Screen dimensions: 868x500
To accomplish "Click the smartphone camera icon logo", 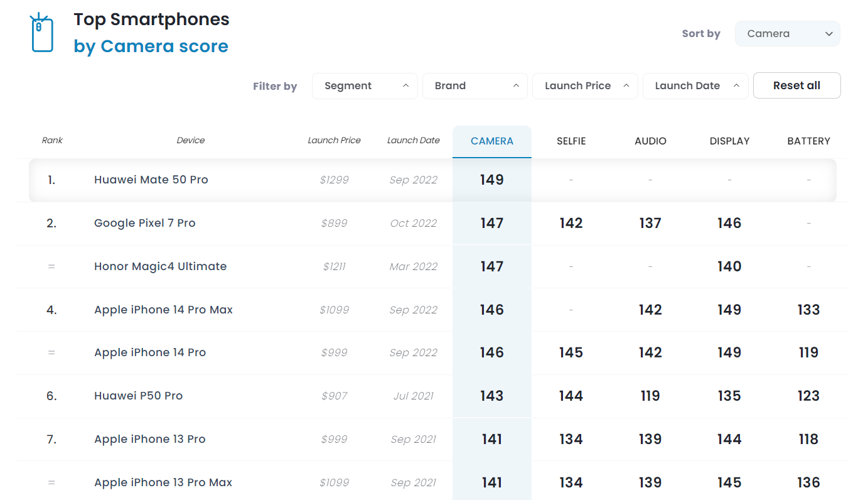I will [41, 33].
